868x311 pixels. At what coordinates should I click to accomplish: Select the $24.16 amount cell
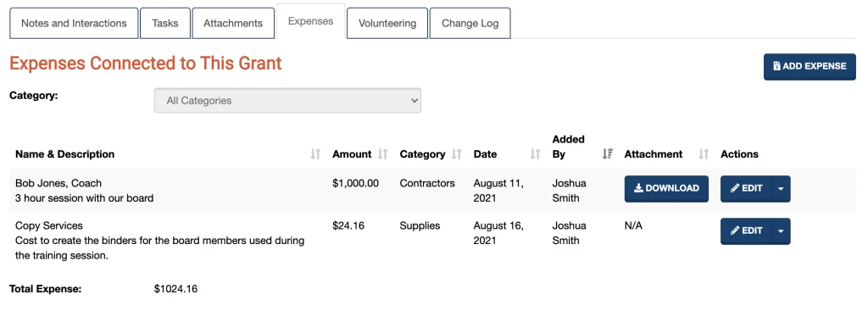(x=348, y=225)
